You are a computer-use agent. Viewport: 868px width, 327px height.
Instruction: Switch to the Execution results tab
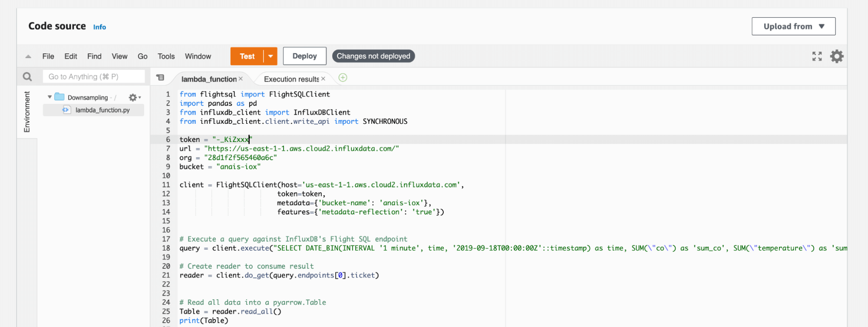291,79
